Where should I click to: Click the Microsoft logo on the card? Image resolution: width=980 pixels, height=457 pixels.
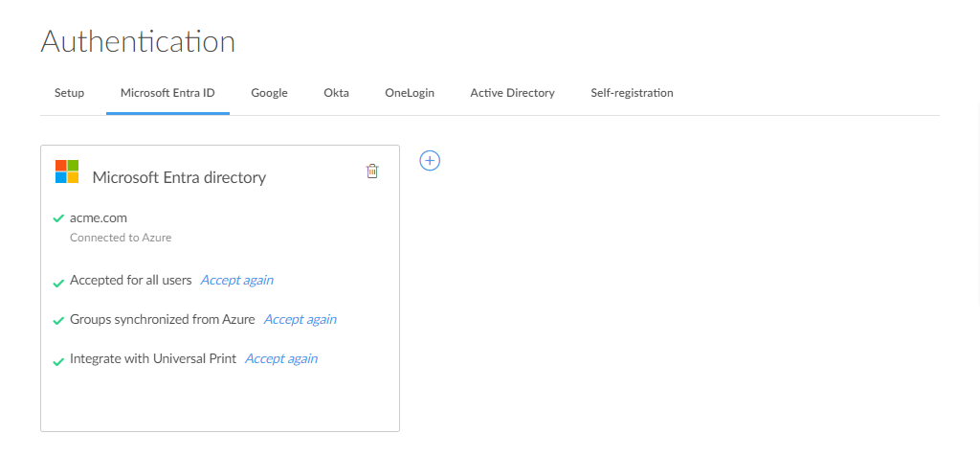[67, 171]
